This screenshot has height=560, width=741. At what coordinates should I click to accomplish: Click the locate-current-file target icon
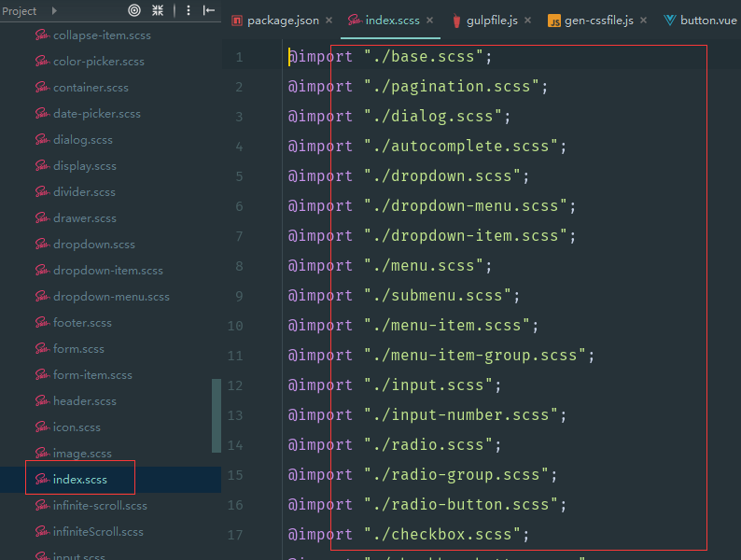[x=134, y=10]
